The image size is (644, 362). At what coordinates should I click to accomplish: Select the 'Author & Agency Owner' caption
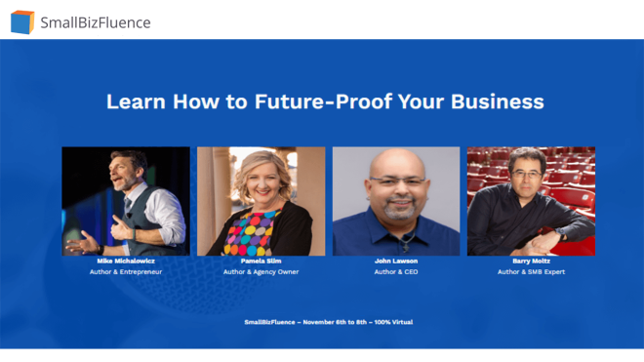[x=261, y=271]
